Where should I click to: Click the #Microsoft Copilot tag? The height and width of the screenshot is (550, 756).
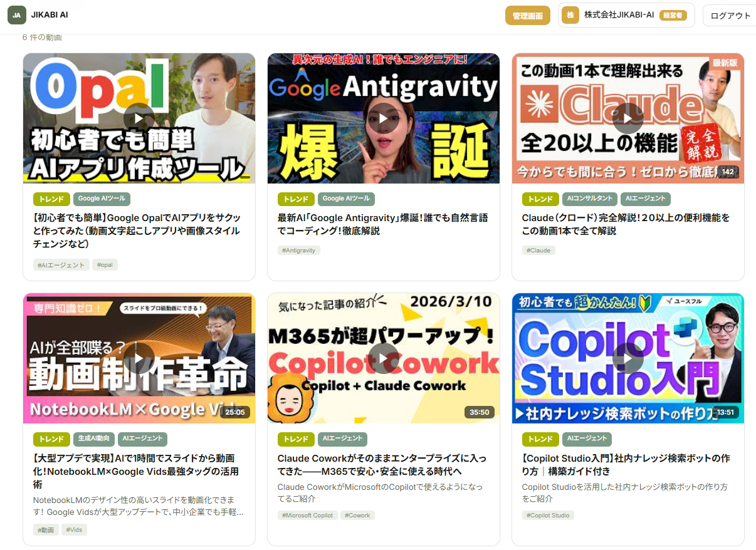tap(307, 515)
